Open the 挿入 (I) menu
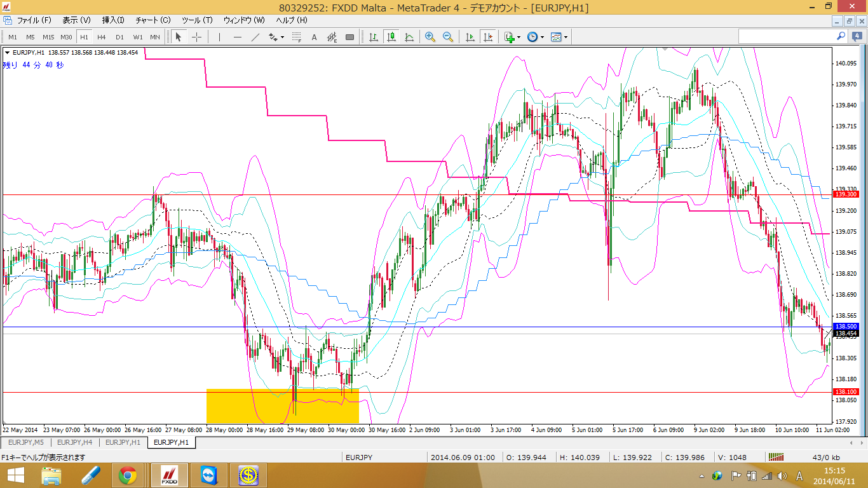The height and width of the screenshot is (488, 868). click(113, 20)
